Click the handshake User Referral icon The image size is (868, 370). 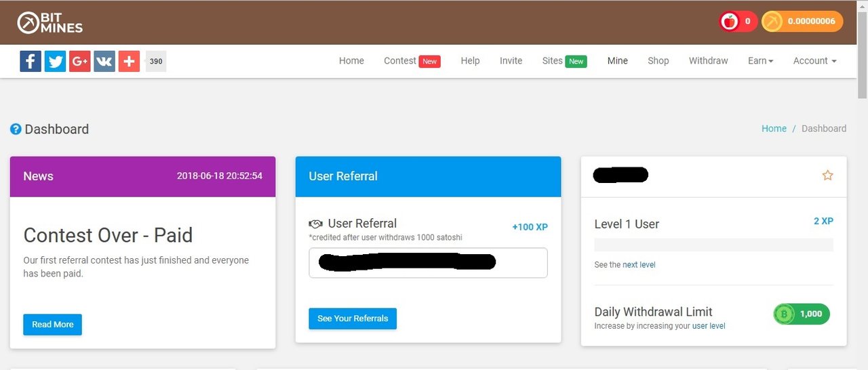315,224
